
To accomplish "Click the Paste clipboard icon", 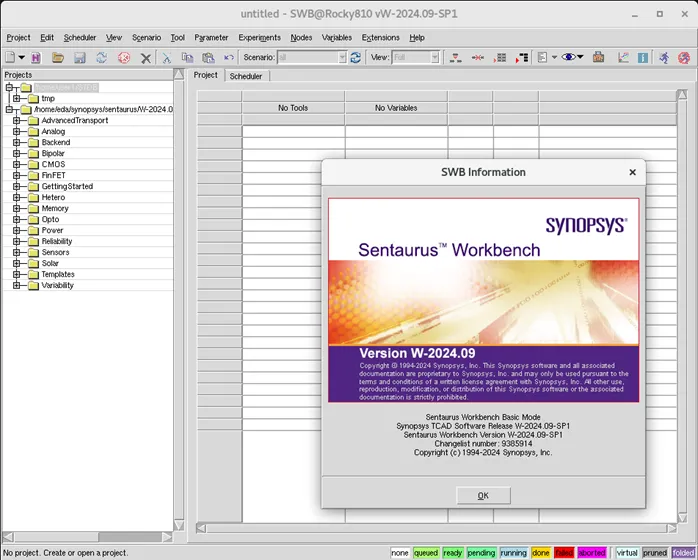I will click(x=208, y=57).
